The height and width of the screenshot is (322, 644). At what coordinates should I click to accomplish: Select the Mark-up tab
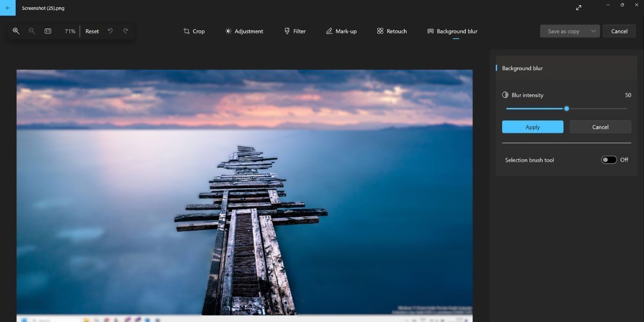[x=341, y=31]
